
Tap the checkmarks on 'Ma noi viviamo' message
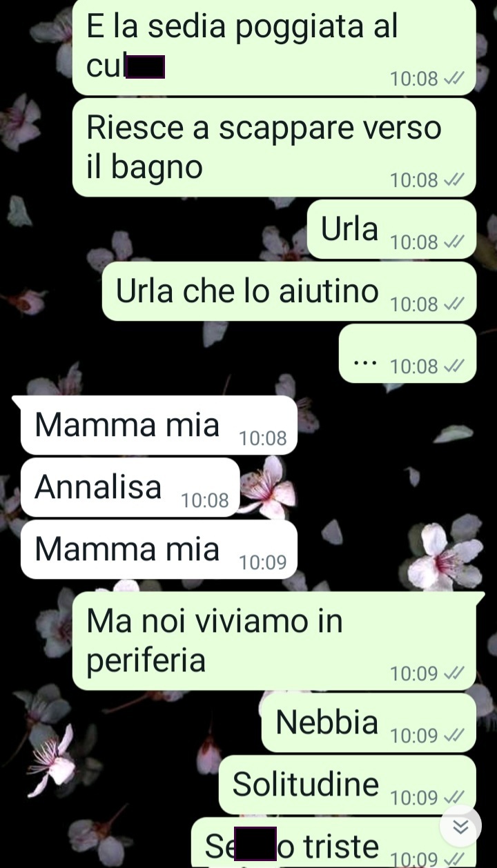point(454,673)
